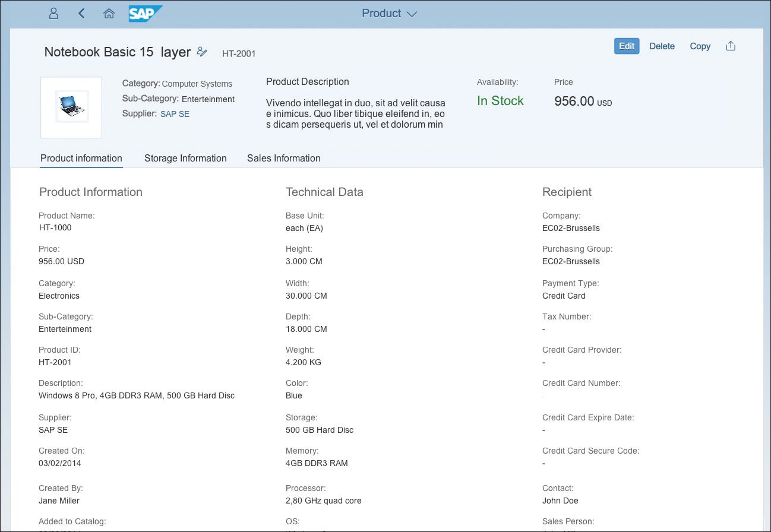
Task: Click the '500 GB Hard Disc' storage value
Action: pos(320,430)
